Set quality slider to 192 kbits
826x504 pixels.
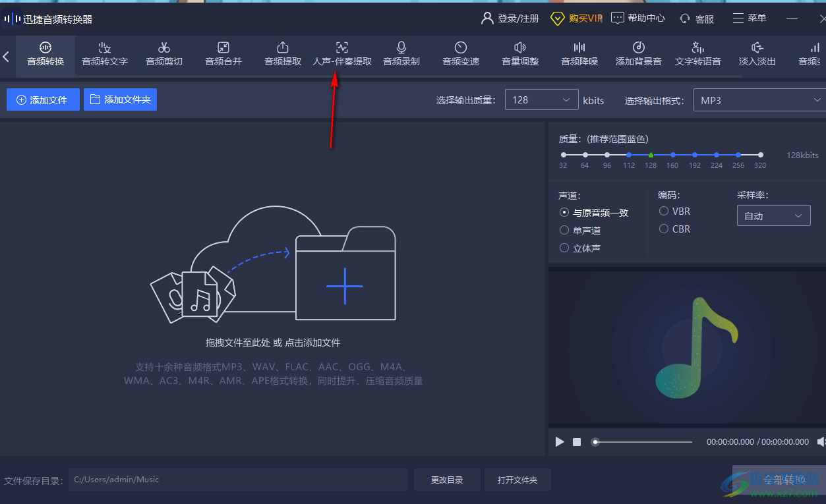tap(695, 155)
